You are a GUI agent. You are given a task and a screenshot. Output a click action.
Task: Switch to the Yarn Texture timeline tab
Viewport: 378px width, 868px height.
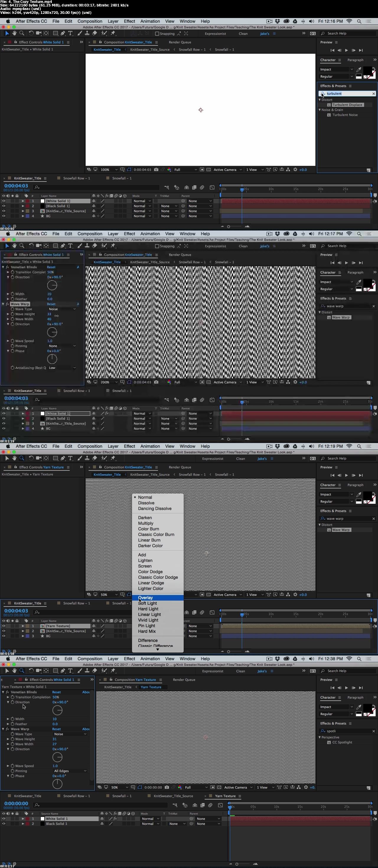point(225,796)
